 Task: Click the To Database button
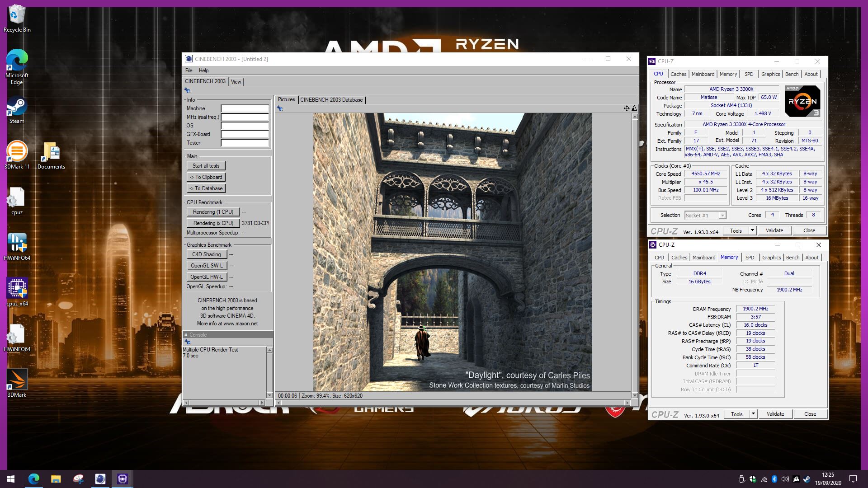click(206, 188)
